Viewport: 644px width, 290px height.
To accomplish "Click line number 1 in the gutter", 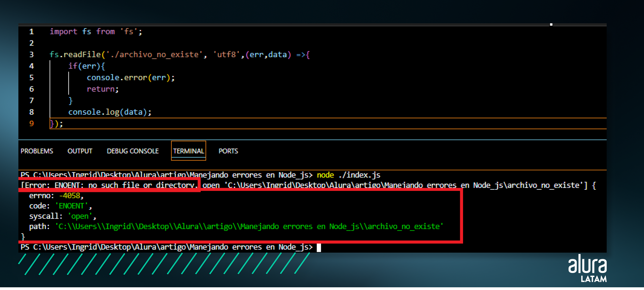I will click(31, 32).
